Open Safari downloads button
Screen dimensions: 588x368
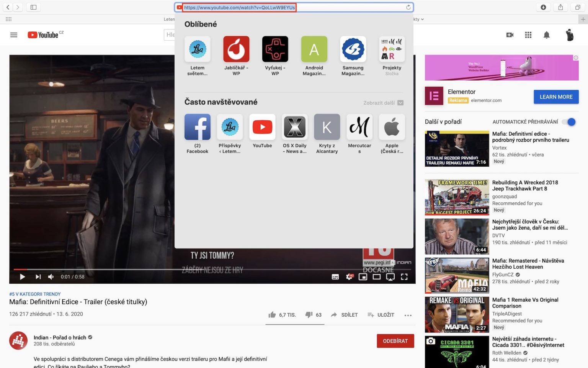tap(543, 7)
